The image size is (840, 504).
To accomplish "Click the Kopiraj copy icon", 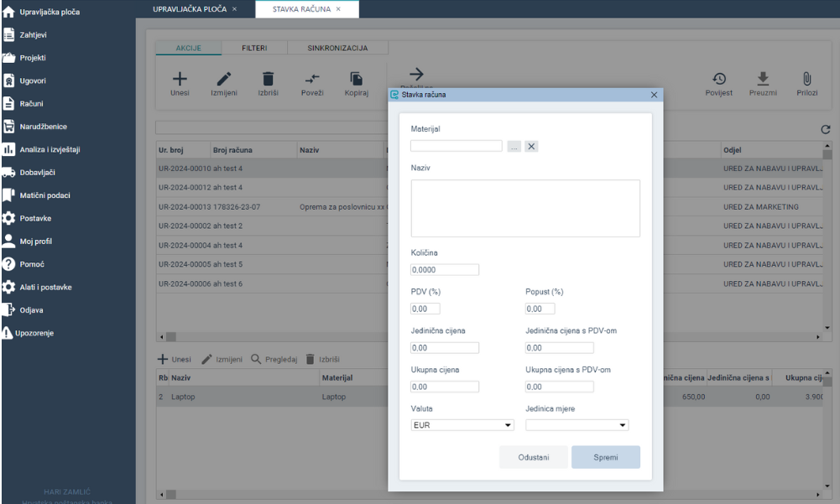I will pos(357,79).
